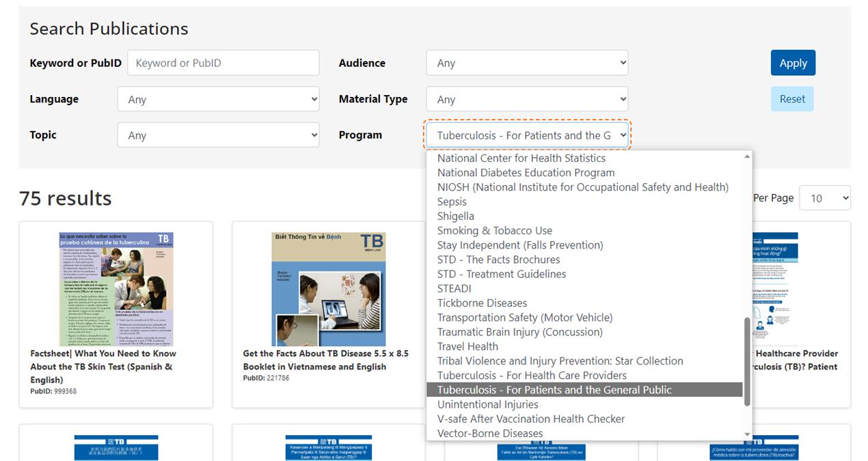This screenshot has height=461, width=868.
Task: Select Shigella from program list
Action: tap(584, 216)
